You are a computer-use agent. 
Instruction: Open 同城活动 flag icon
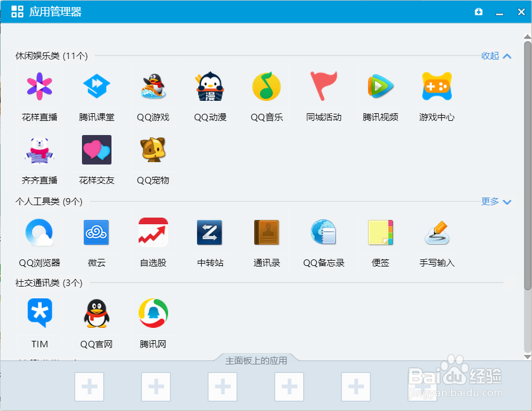click(x=323, y=86)
